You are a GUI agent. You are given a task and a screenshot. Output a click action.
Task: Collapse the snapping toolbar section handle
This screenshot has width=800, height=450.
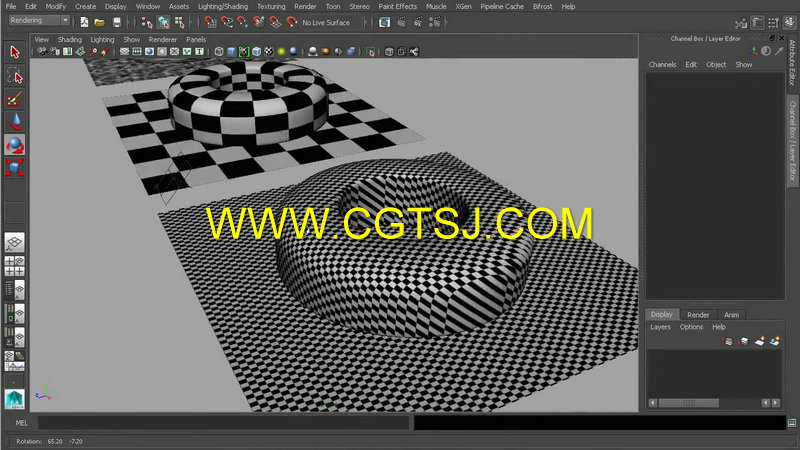(200, 22)
